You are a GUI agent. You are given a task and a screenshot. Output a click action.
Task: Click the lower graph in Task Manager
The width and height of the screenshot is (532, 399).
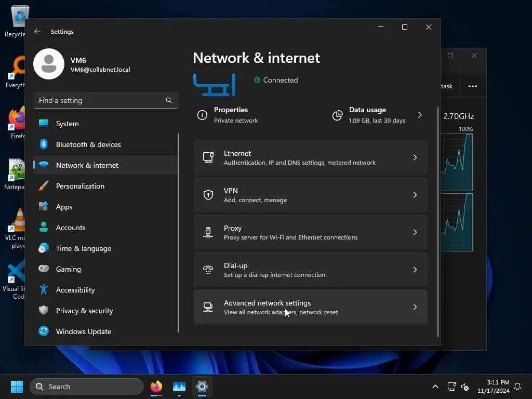tap(457, 222)
